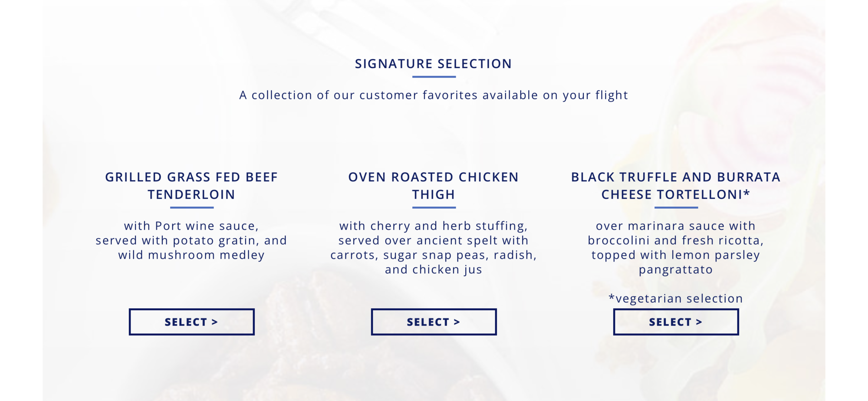The height and width of the screenshot is (401, 868).
Task: Choose SELECT for the Burrata Cheese Tortelloni
Action: pos(676,322)
